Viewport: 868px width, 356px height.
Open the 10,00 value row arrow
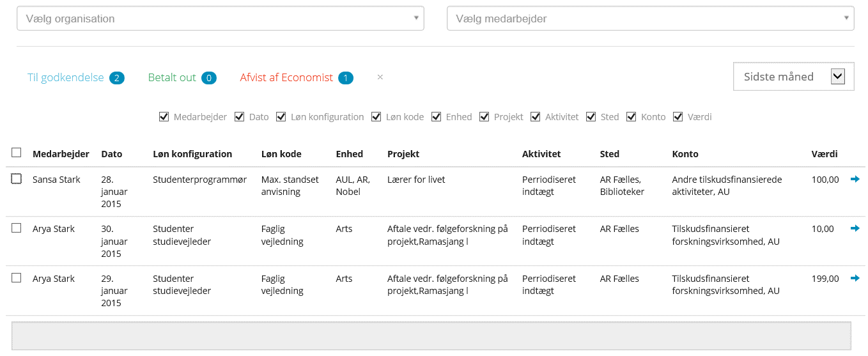coord(855,229)
